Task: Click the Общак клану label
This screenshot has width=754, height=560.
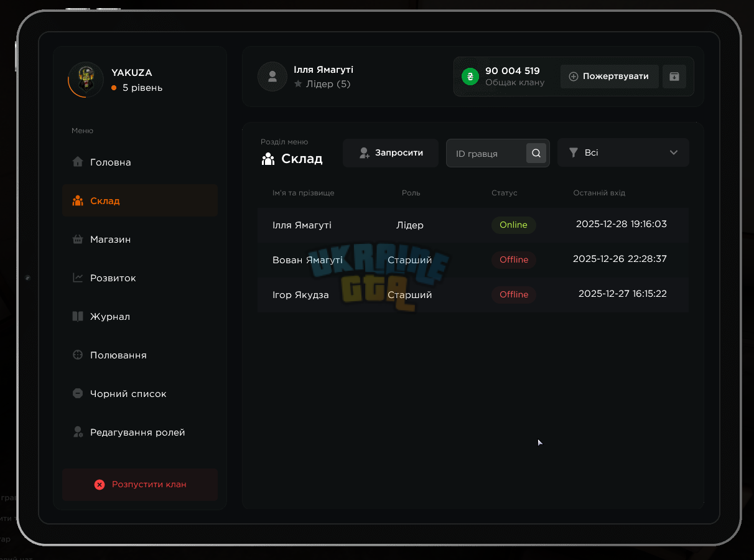Action: click(x=515, y=83)
